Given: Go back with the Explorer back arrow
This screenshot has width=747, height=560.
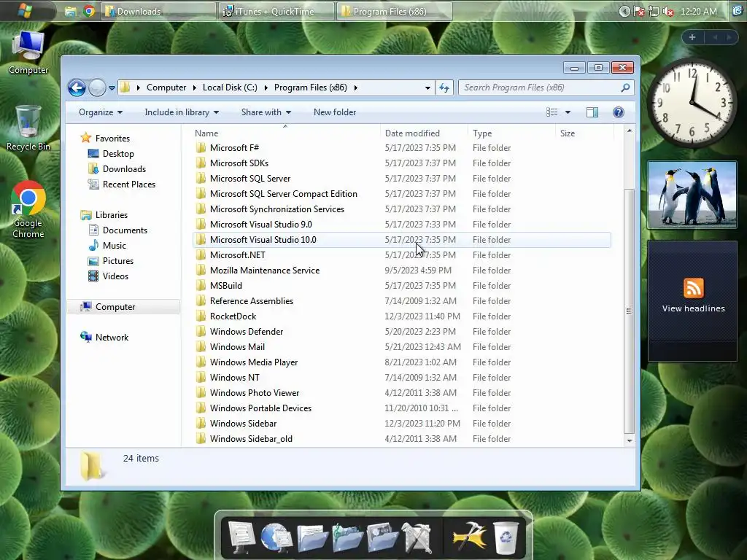Looking at the screenshot, I should tap(77, 87).
